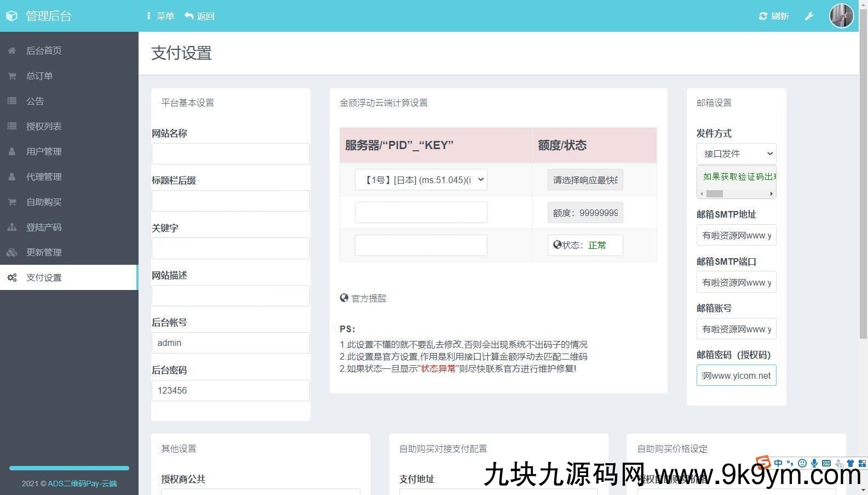The height and width of the screenshot is (495, 868).
Task: Expand the server selection dropdown 【1号】[日本]
Action: coord(421,180)
